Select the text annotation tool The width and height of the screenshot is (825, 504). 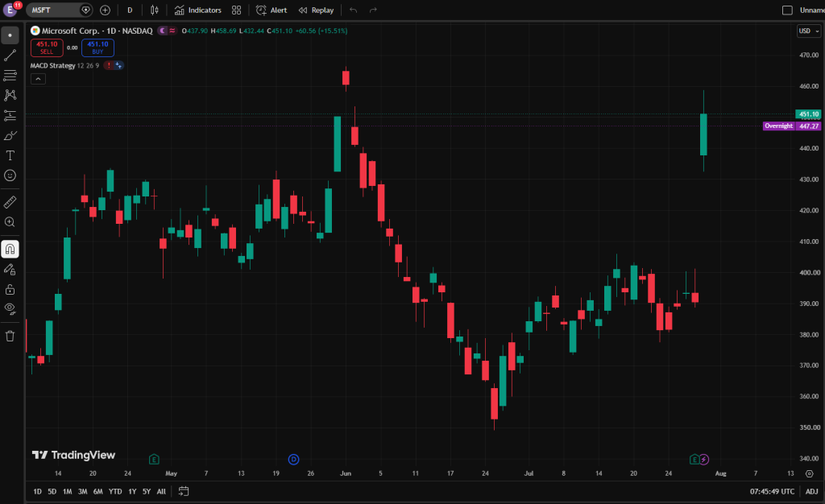[10, 155]
